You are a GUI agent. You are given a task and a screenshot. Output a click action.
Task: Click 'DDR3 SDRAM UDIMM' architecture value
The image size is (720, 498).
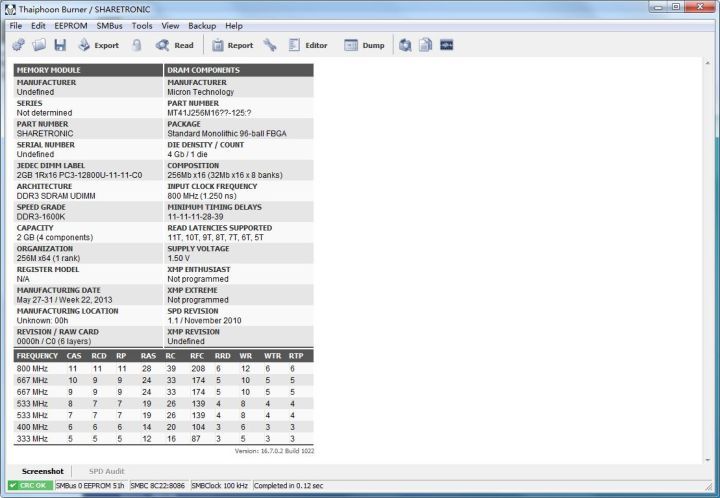[56, 196]
